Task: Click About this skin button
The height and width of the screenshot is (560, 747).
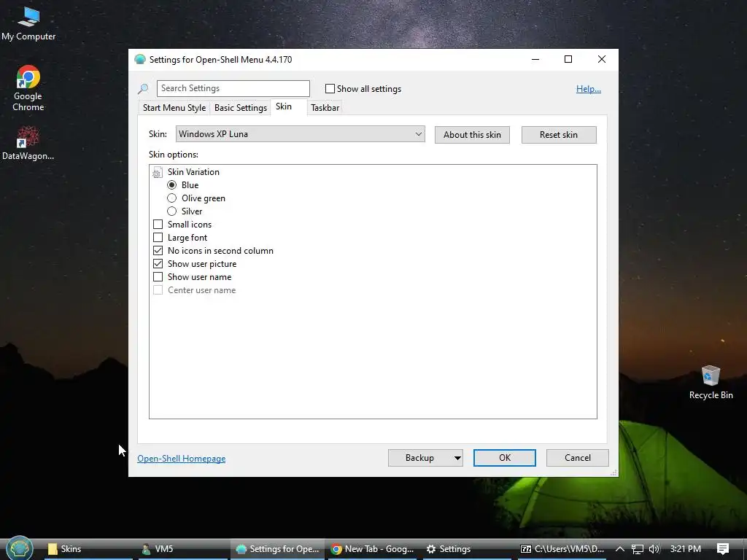Action: click(x=472, y=135)
